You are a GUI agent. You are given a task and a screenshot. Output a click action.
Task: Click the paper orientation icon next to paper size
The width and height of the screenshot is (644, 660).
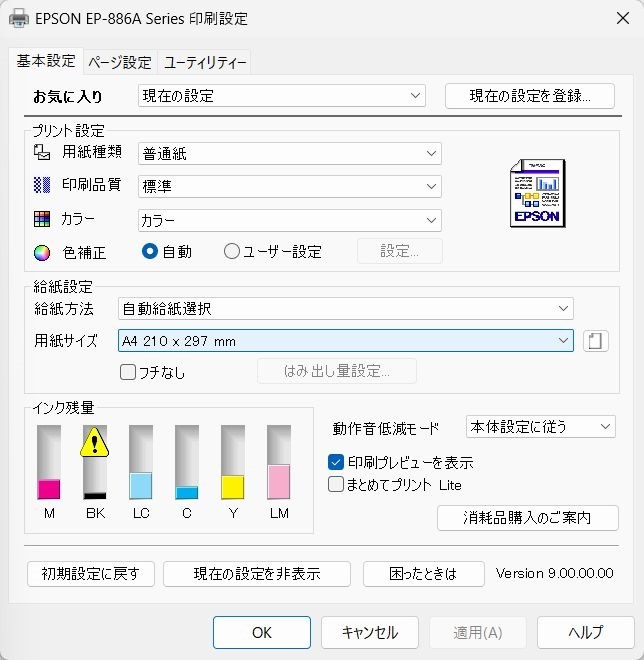pyautogui.click(x=595, y=341)
